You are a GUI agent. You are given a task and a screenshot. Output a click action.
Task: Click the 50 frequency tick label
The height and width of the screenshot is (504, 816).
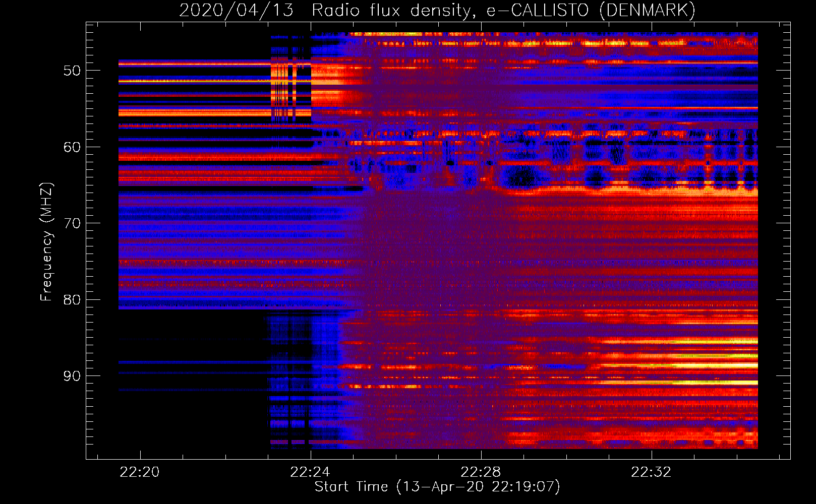coord(72,71)
